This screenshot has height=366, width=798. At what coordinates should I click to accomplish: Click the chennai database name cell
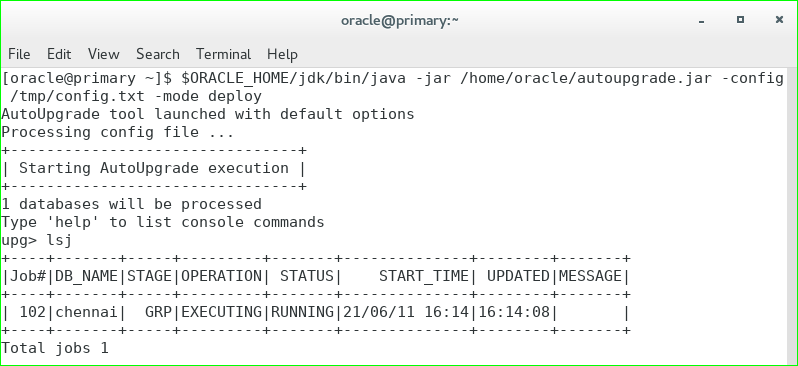click(x=86, y=312)
